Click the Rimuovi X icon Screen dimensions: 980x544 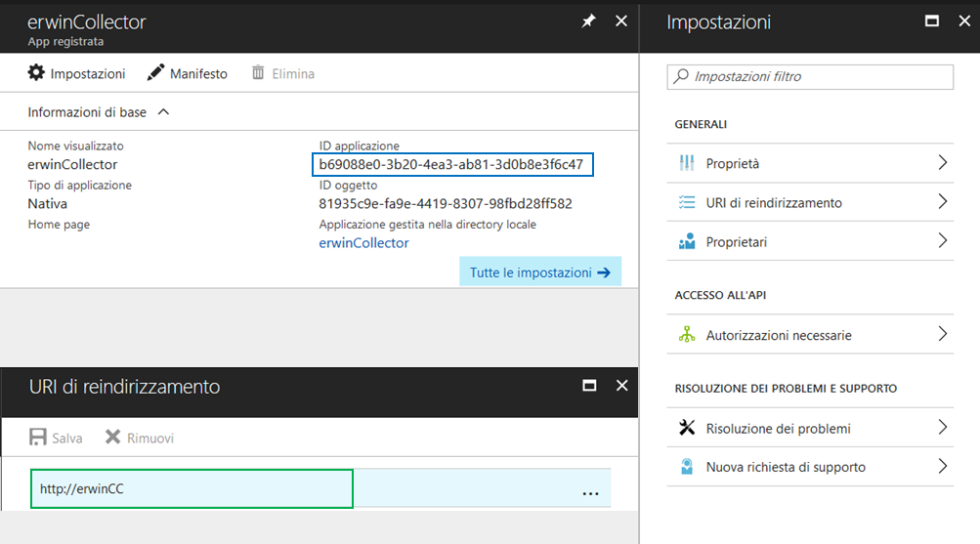[112, 438]
